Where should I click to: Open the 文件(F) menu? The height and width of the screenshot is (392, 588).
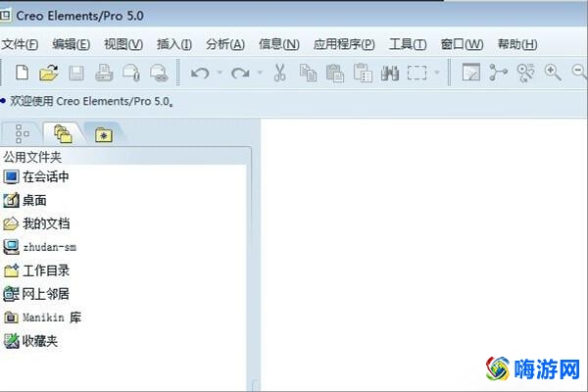click(20, 45)
